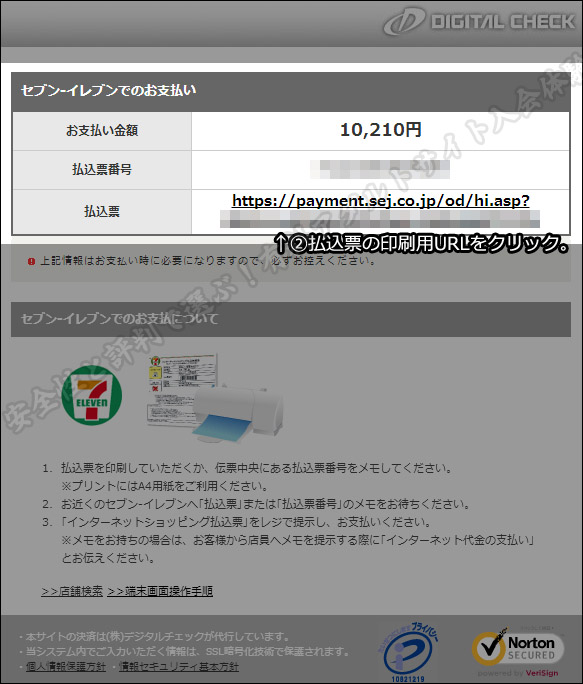The image size is (583, 684).
Task: Click the blurred 払込票番号 value
Action: coord(380,169)
